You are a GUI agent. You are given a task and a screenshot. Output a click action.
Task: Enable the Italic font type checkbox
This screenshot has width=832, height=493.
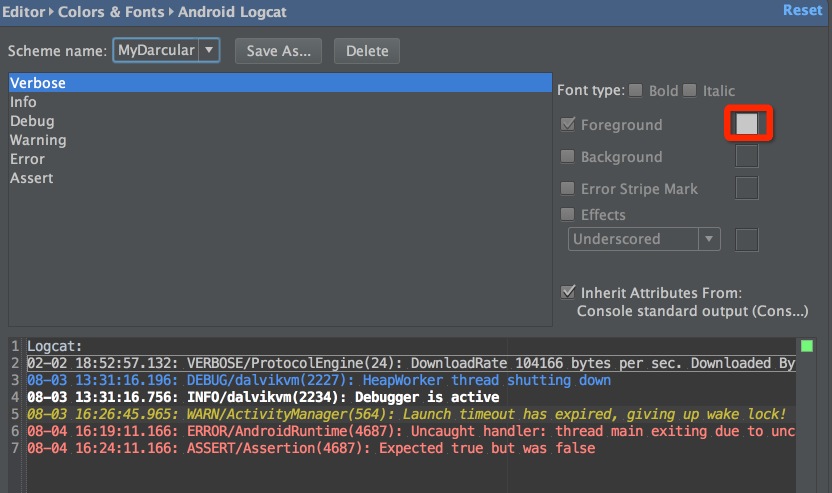point(690,91)
